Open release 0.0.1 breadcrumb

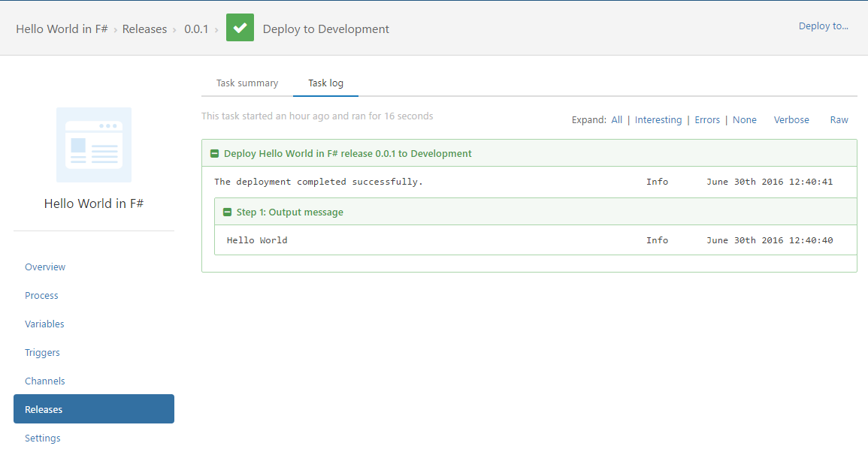click(x=196, y=29)
